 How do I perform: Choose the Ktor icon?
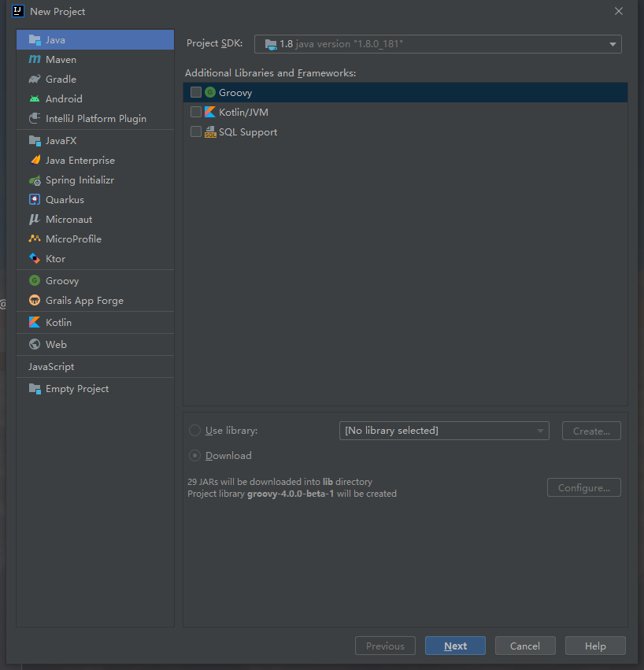[35, 258]
